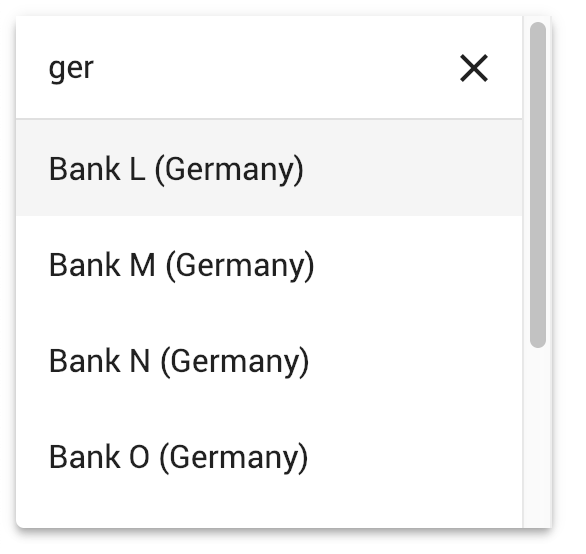The width and height of the screenshot is (586, 554).
Task: Choose Bank M (Germany) from the list
Action: click(x=269, y=264)
